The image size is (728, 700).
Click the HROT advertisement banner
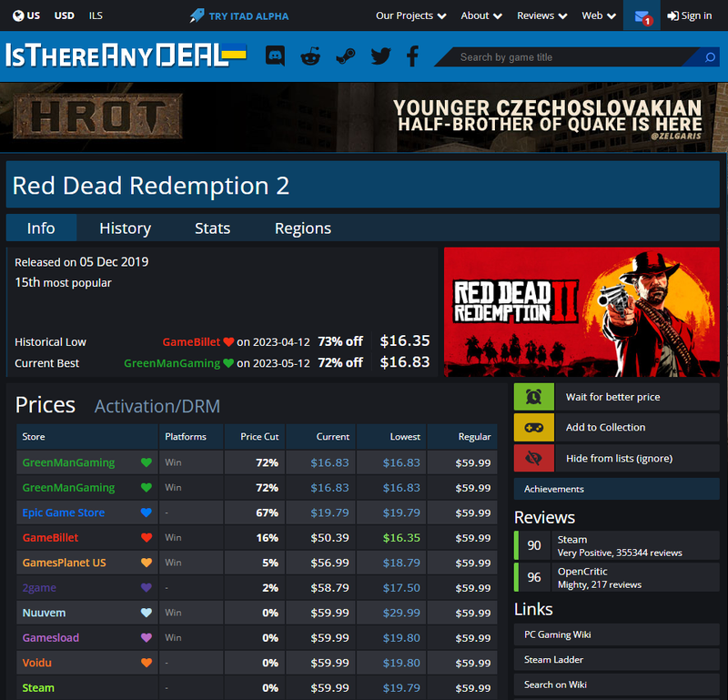[364, 117]
